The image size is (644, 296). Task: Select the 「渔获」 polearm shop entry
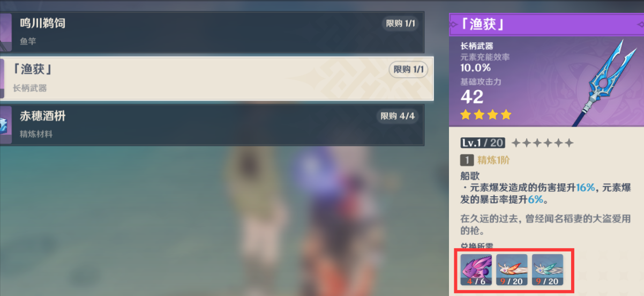click(x=216, y=78)
